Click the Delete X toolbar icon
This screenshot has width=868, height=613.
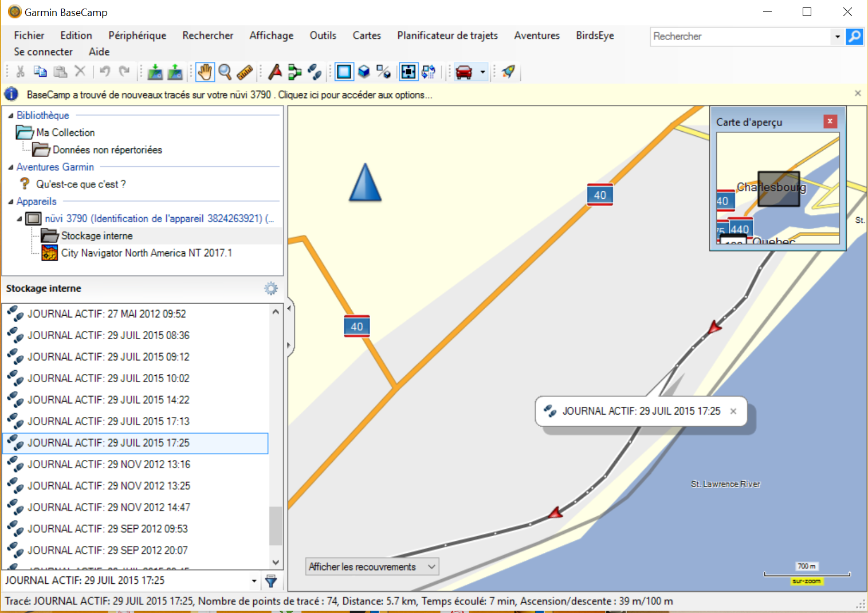click(80, 72)
